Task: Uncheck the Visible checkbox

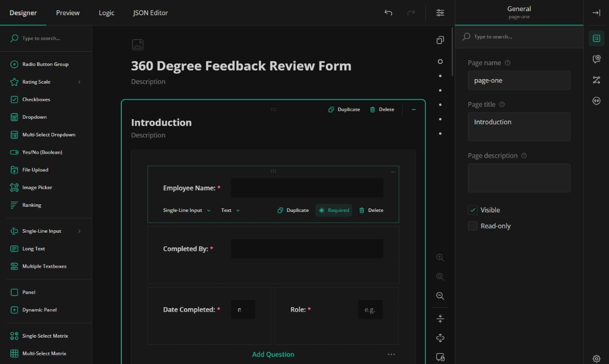Action: pyautogui.click(x=472, y=210)
